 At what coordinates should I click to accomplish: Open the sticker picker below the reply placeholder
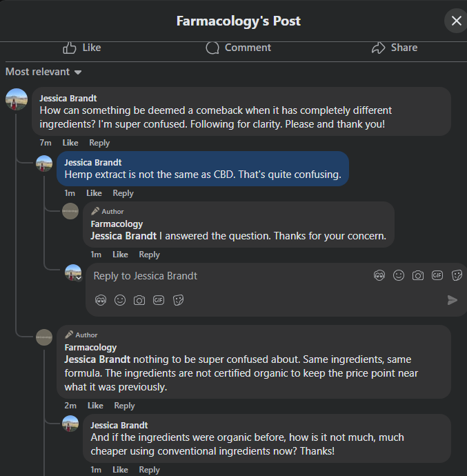point(178,300)
